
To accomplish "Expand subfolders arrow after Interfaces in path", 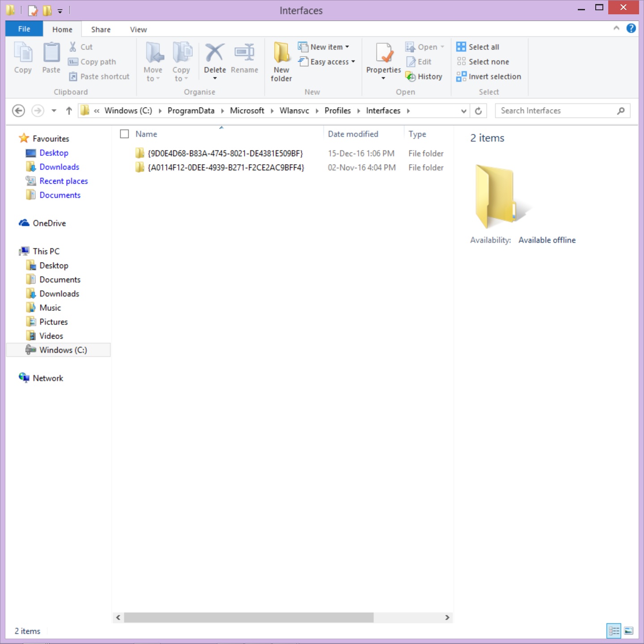I will 408,111.
